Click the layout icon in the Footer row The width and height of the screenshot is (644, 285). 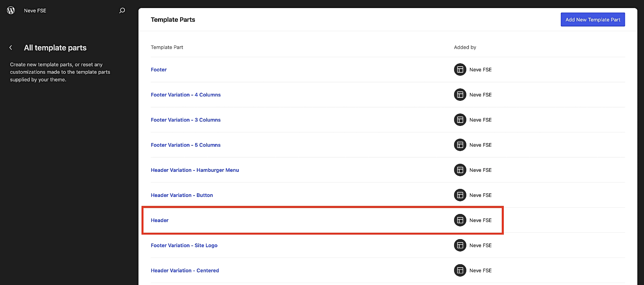click(460, 70)
